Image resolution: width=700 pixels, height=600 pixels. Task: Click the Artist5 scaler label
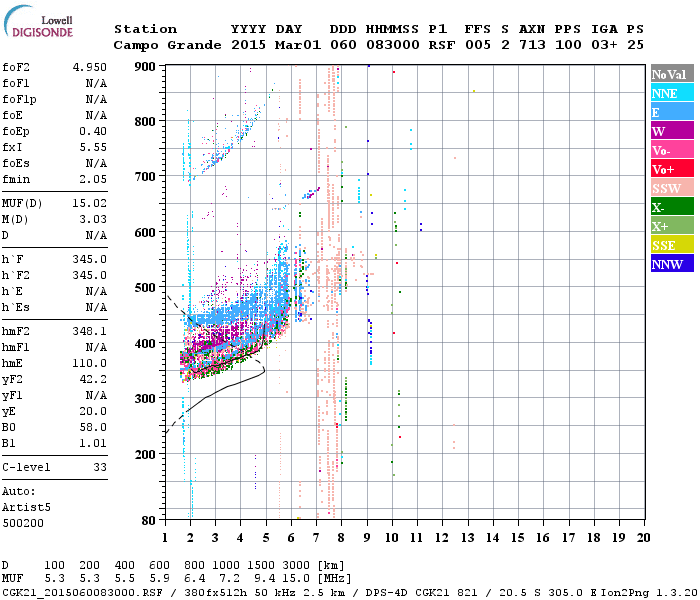point(26,507)
